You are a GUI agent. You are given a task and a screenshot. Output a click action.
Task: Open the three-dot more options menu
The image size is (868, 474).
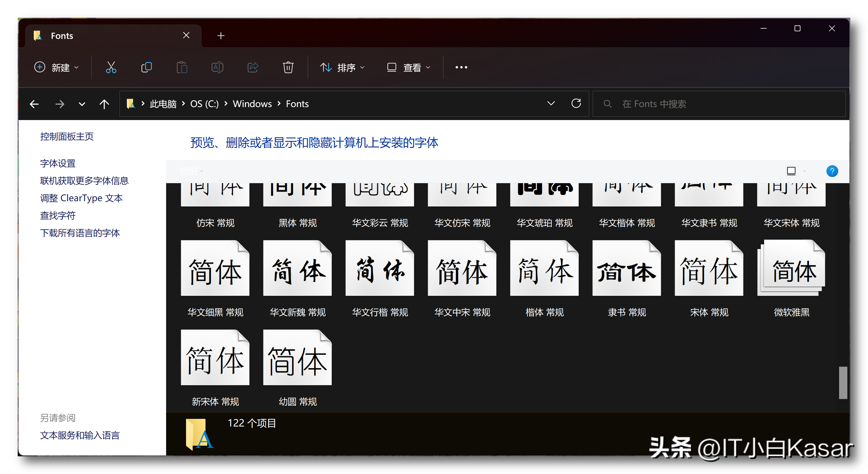tap(461, 67)
